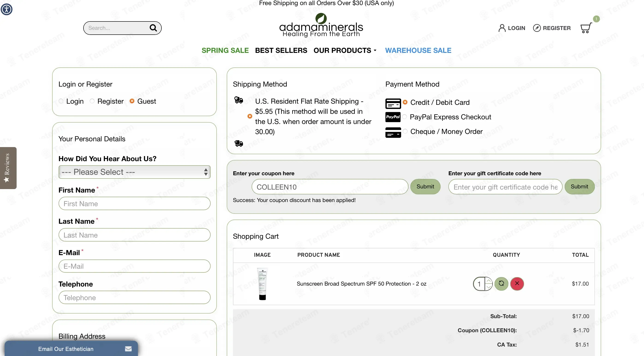Open the How Did You Hear dropdown
The image size is (644, 356).
(134, 172)
